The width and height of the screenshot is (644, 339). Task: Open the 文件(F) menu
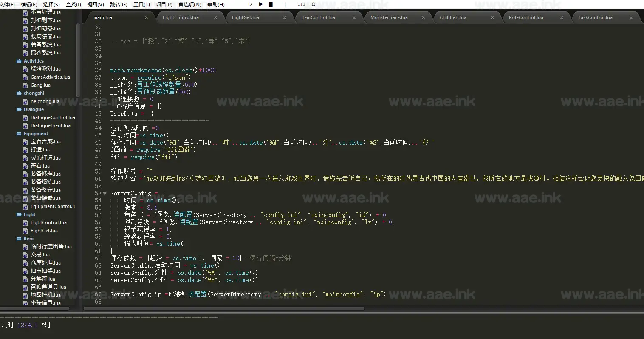7,5
